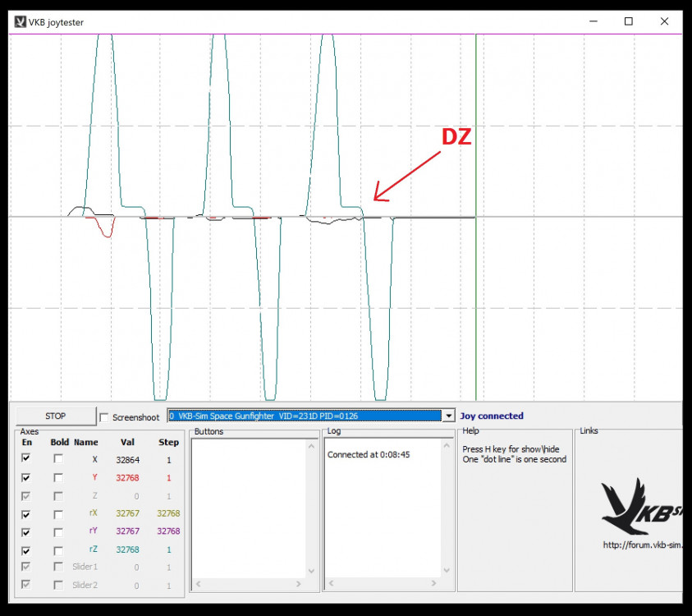Screen dimensions: 692x616
Task: Toggle the Bold checkbox for rY axis
Action: tap(58, 532)
